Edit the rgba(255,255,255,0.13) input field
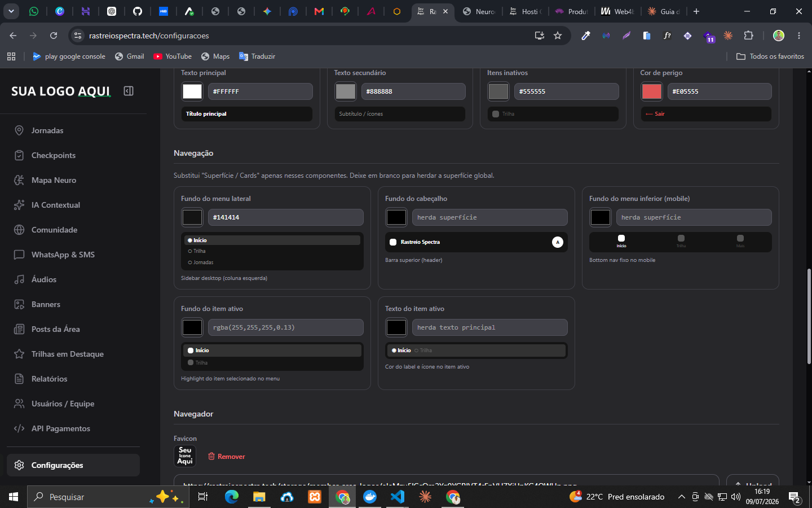 pos(286,327)
